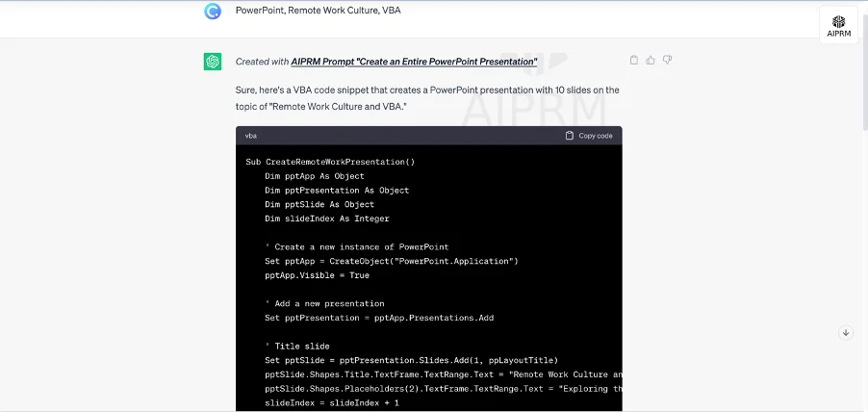Jump to bottom with the down-arrow button
868x412 pixels.
click(845, 333)
